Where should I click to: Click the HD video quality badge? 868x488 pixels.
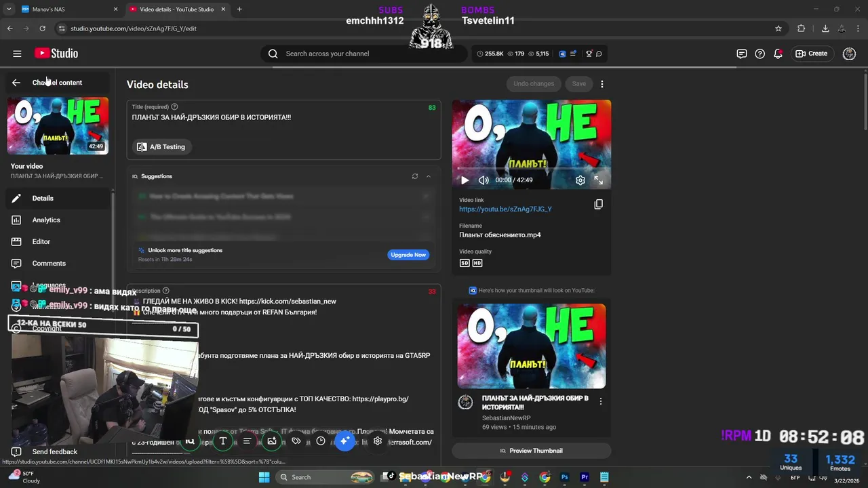pos(477,263)
